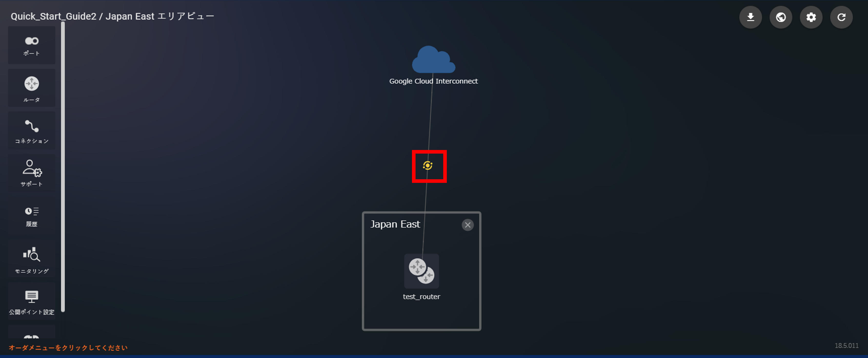The width and height of the screenshot is (868, 358).
Task: Click the globe icon button
Action: tap(781, 17)
